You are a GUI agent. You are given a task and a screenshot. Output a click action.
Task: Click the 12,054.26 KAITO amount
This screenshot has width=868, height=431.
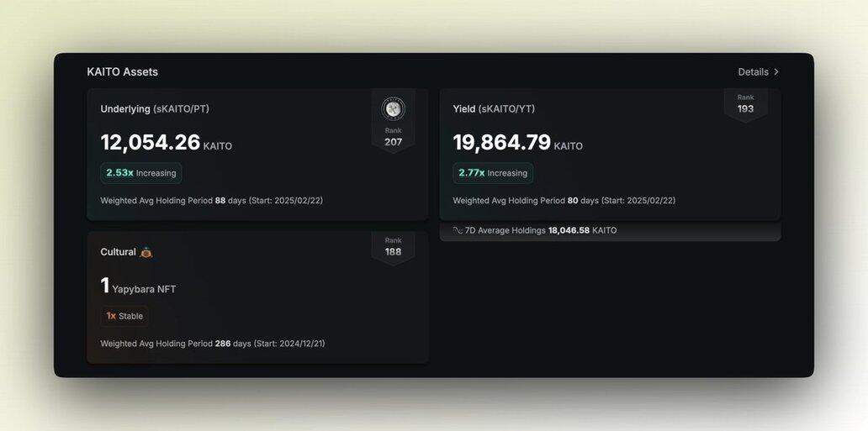click(x=166, y=143)
